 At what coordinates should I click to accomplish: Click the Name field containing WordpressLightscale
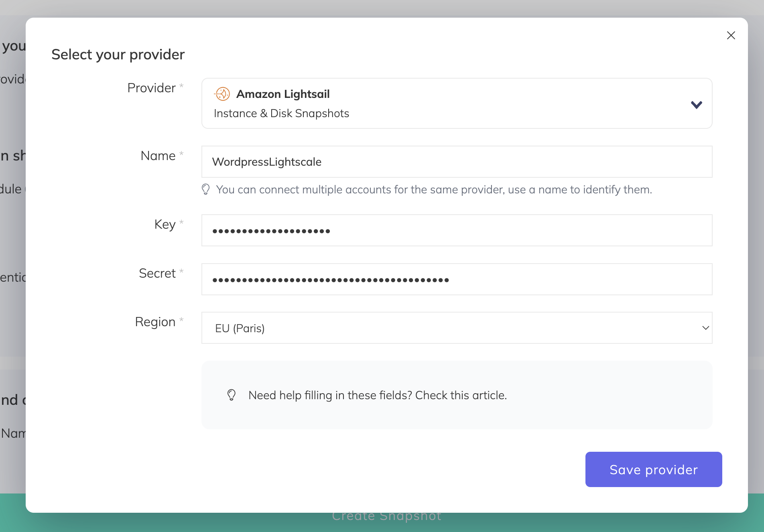coord(457,162)
